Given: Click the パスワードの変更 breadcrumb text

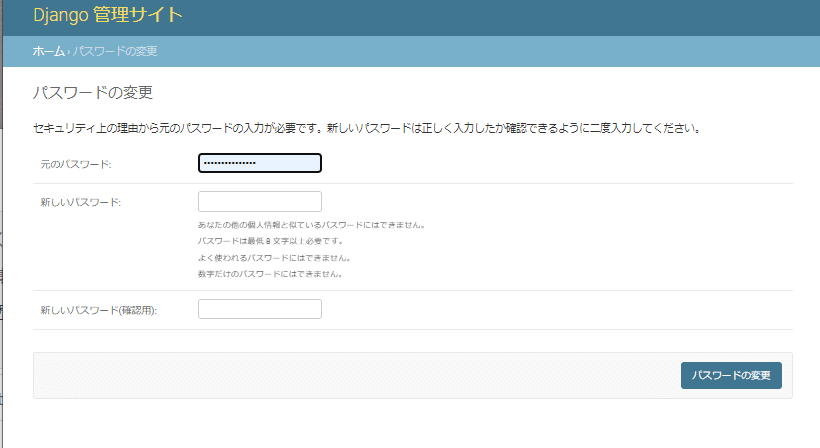Looking at the screenshot, I should 115,51.
